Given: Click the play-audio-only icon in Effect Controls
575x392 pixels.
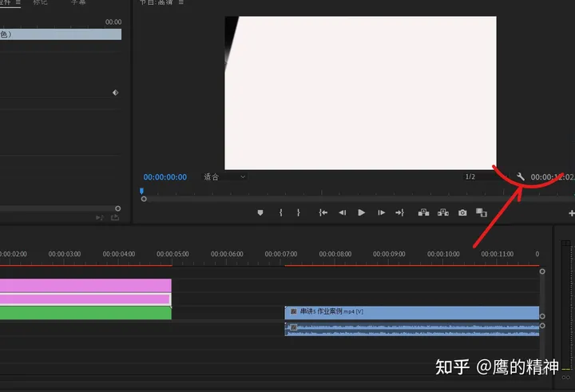Looking at the screenshot, I should (x=99, y=218).
